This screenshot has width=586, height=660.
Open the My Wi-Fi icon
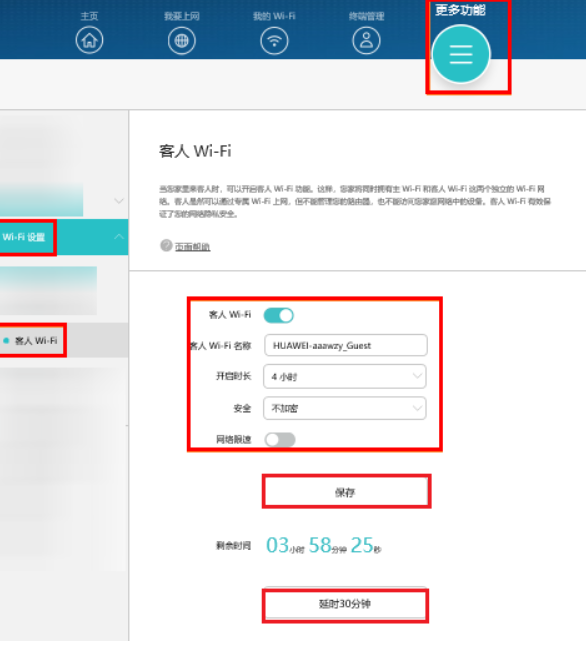point(274,40)
